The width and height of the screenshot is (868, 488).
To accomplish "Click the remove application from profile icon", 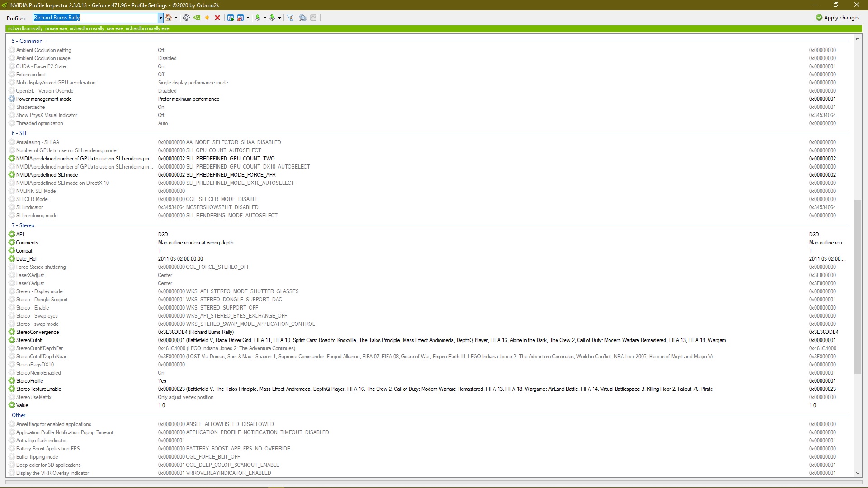I will (x=241, y=18).
